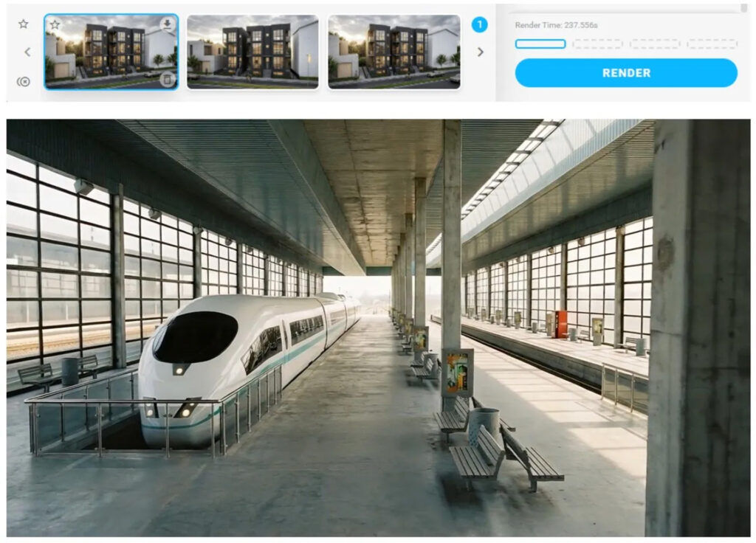Viewport: 756px width, 543px height.
Task: Click the star icon in the top-left corner
Action: coord(24,24)
